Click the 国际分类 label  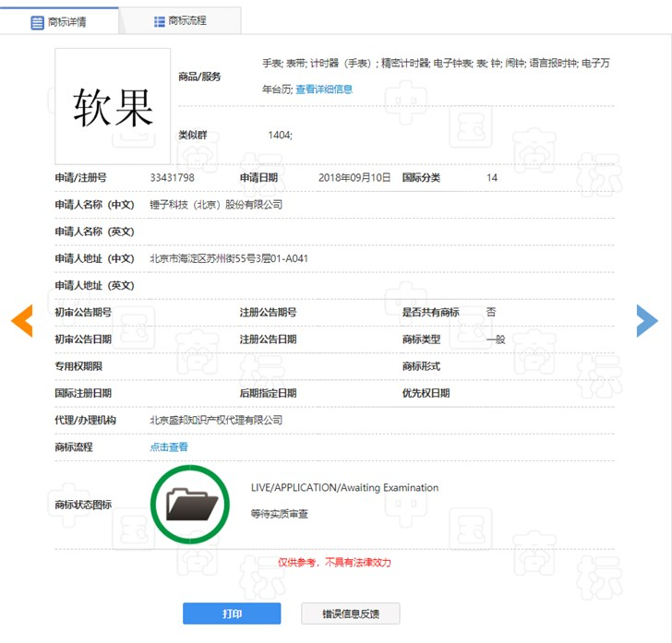coord(421,178)
